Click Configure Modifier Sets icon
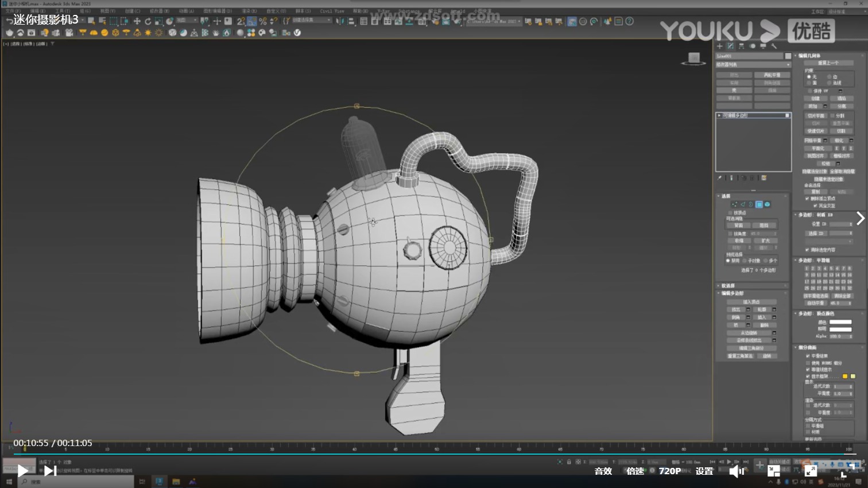The height and width of the screenshot is (488, 868). [x=764, y=178]
